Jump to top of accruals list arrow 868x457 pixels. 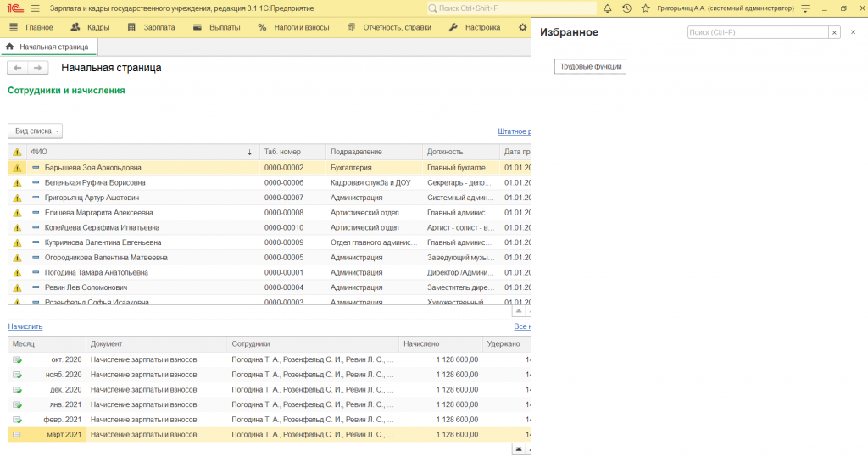pyautogui.click(x=519, y=449)
